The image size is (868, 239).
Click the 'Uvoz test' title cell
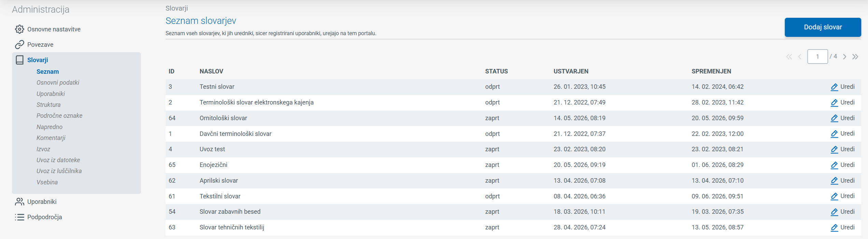(x=212, y=149)
